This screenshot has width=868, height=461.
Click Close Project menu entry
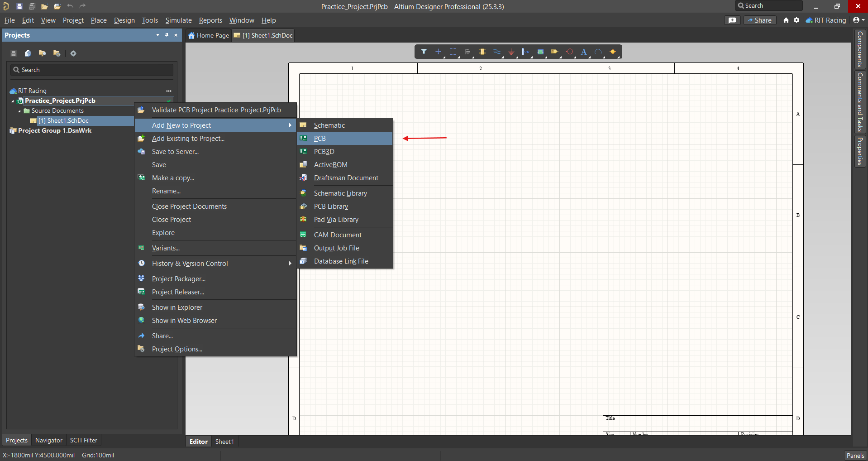[215, 220]
